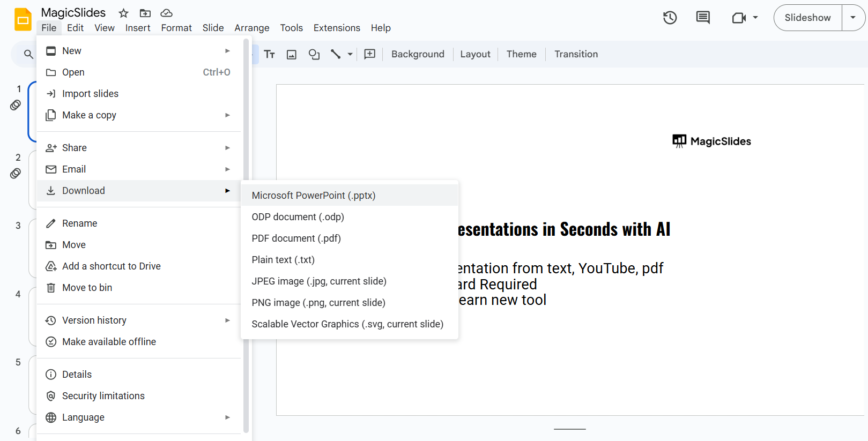The image size is (868, 441).
Task: Open the Extensions menu
Action: [337, 28]
